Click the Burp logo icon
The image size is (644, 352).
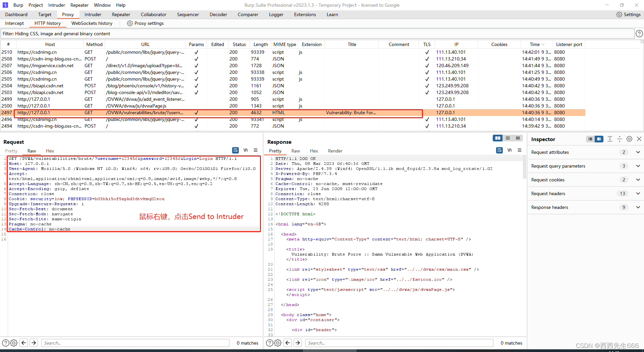click(x=5, y=5)
